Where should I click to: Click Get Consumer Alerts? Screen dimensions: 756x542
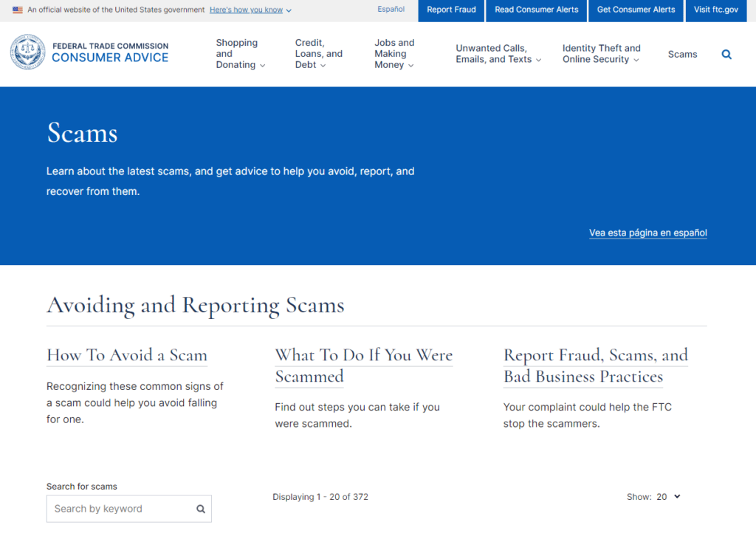pos(636,10)
